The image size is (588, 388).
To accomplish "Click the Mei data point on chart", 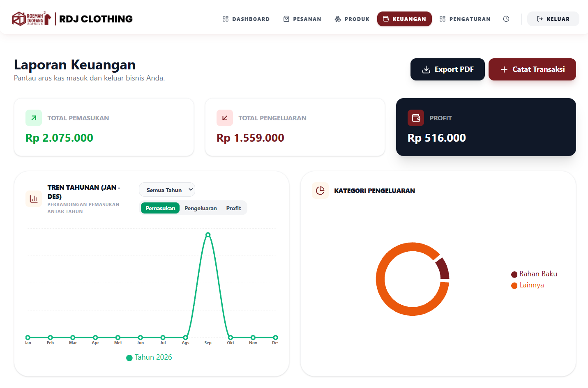I will [118, 337].
